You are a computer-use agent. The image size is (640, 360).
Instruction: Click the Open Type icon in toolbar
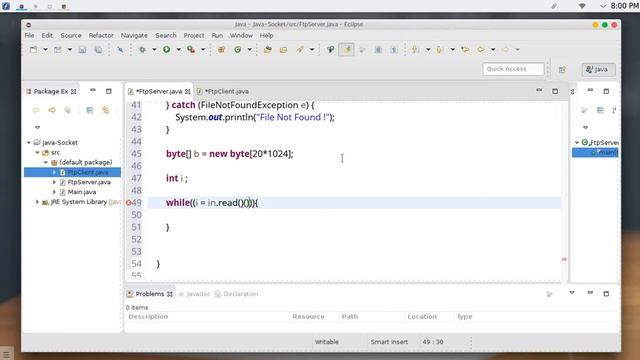click(268, 49)
